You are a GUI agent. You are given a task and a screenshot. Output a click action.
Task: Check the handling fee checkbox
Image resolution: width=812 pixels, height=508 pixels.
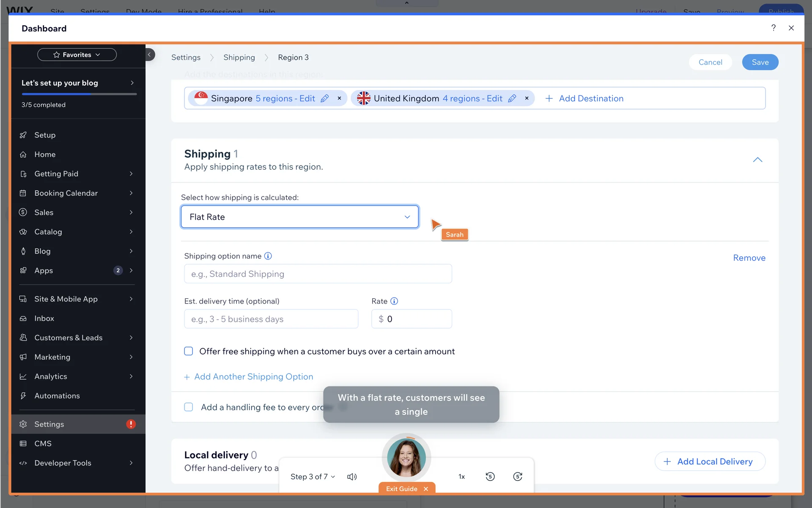pyautogui.click(x=189, y=407)
